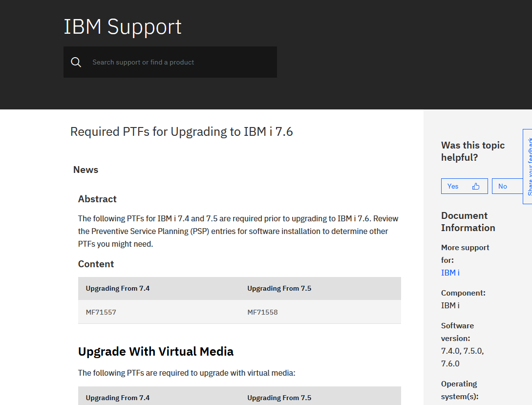Open the IBM i product link
Viewport: 532px width, 405px height.
(449, 273)
